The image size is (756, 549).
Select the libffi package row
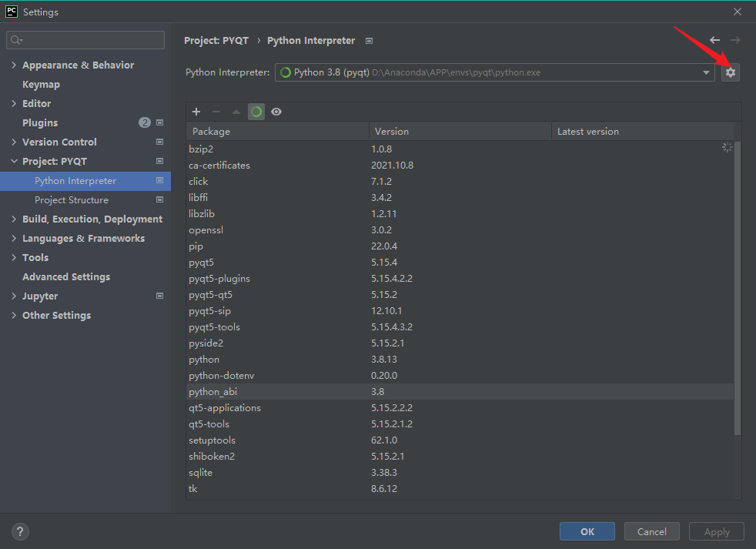point(460,197)
